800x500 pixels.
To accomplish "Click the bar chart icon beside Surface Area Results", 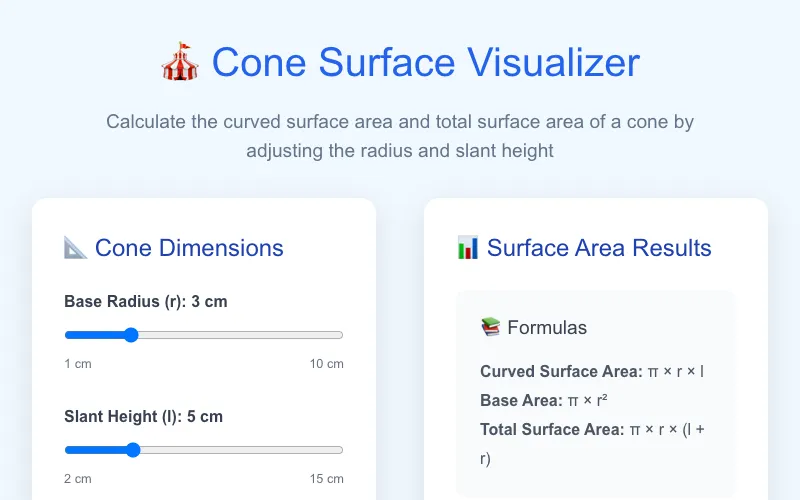I will (x=468, y=248).
